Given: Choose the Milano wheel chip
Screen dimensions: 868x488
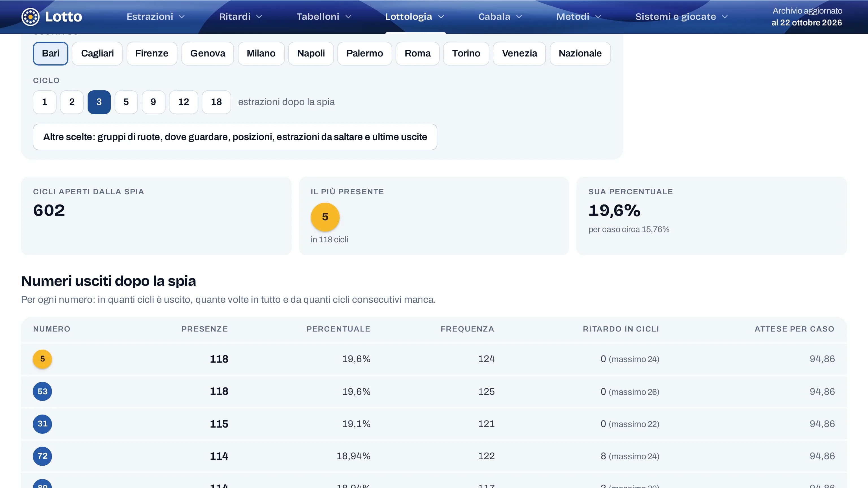Looking at the screenshot, I should [x=261, y=54].
